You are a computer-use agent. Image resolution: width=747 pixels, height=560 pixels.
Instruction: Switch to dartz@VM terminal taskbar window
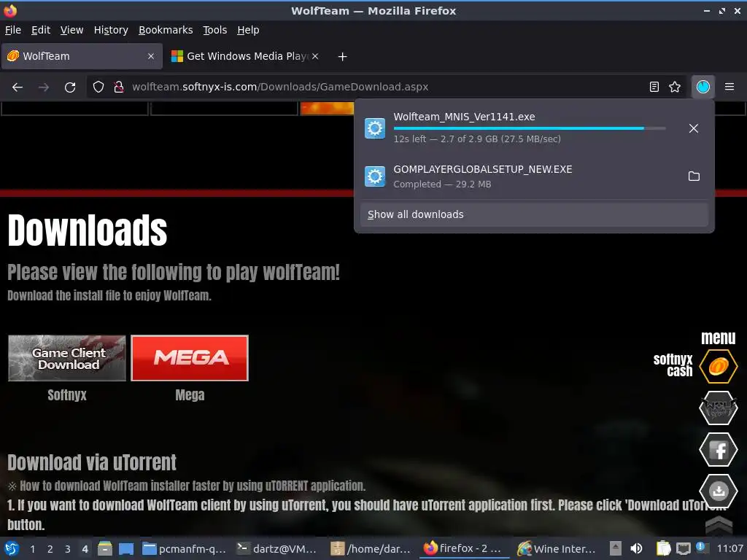click(x=278, y=548)
